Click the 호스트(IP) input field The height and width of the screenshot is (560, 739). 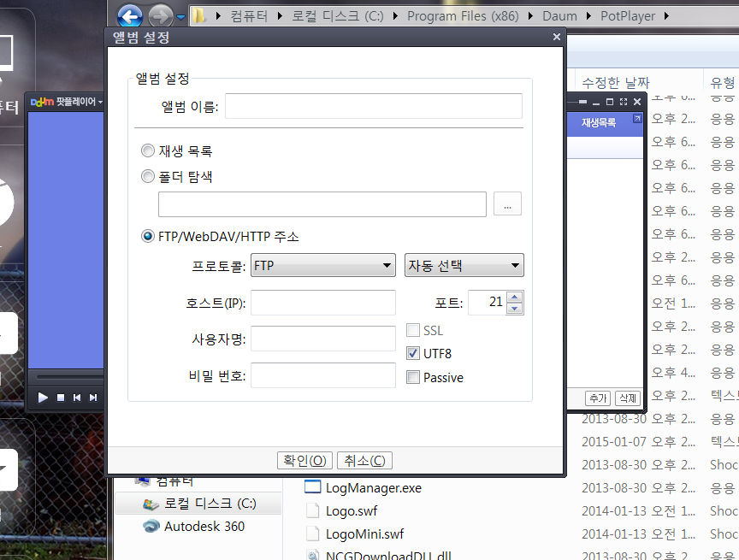coord(322,303)
